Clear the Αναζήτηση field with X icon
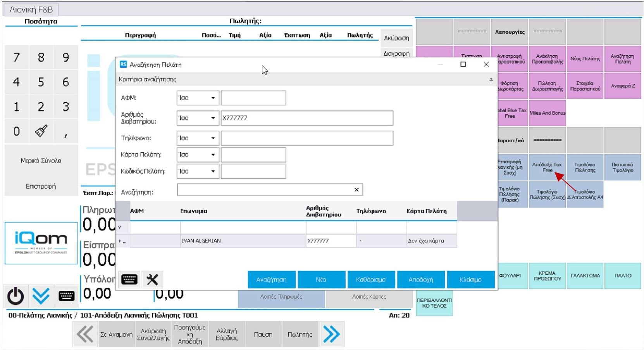644x351 pixels. (x=356, y=190)
